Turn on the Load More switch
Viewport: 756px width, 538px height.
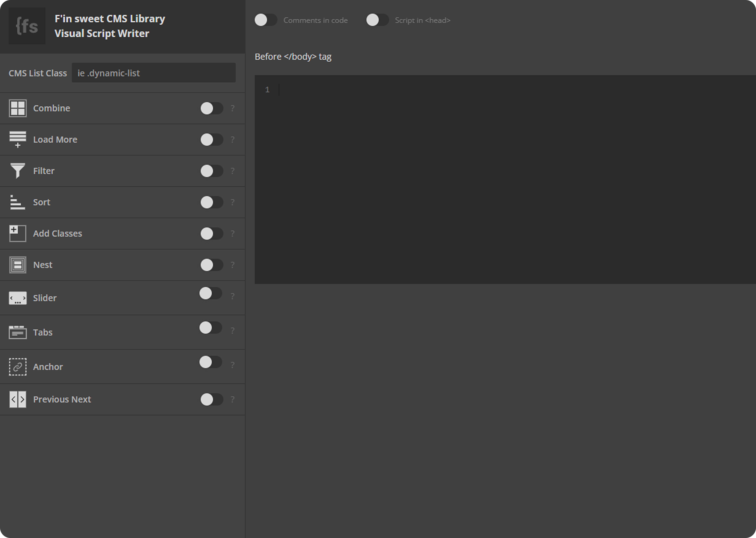pyautogui.click(x=212, y=139)
